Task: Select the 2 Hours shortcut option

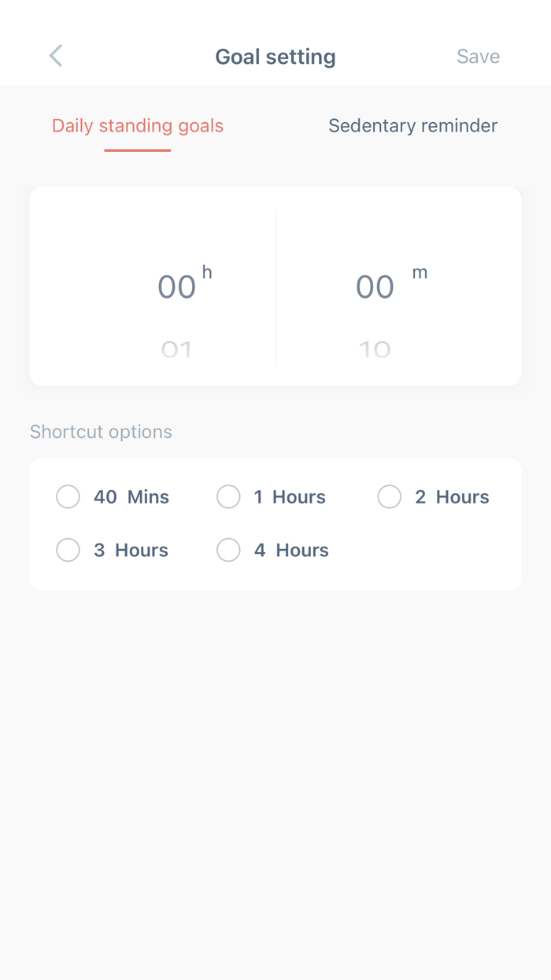Action: [x=389, y=496]
